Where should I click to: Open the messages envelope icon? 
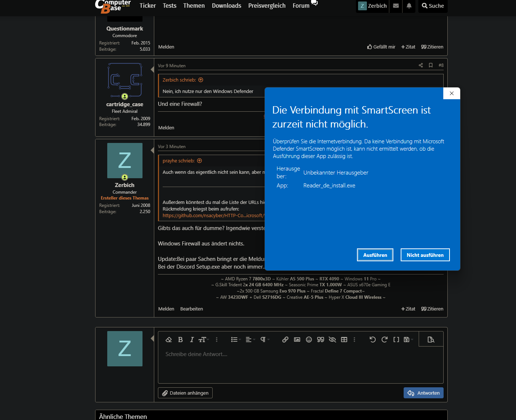[396, 6]
